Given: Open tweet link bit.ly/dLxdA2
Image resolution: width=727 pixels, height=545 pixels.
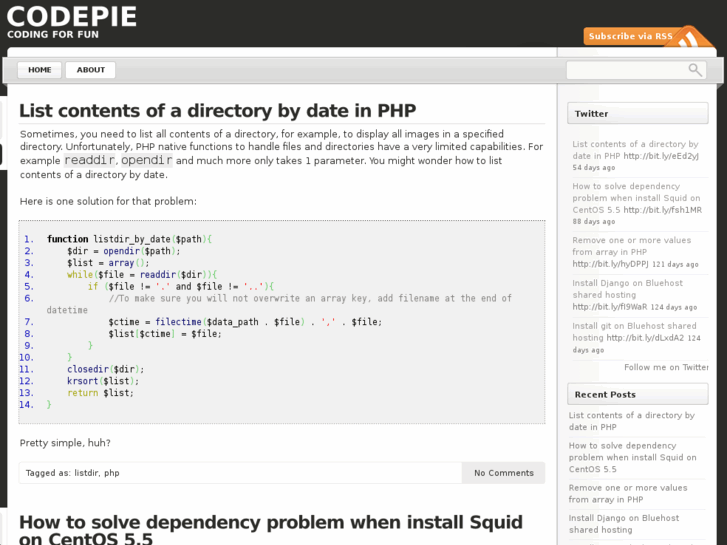Looking at the screenshot, I should point(645,338).
